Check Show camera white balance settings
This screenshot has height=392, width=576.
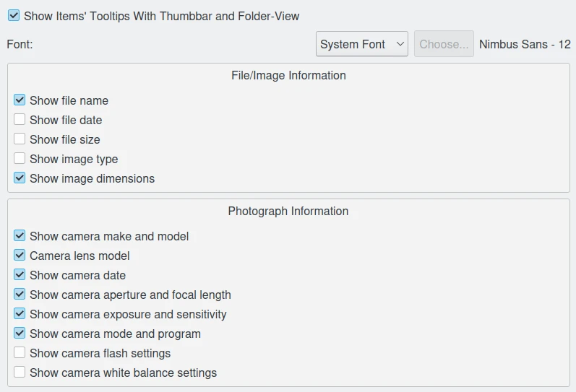click(x=20, y=373)
